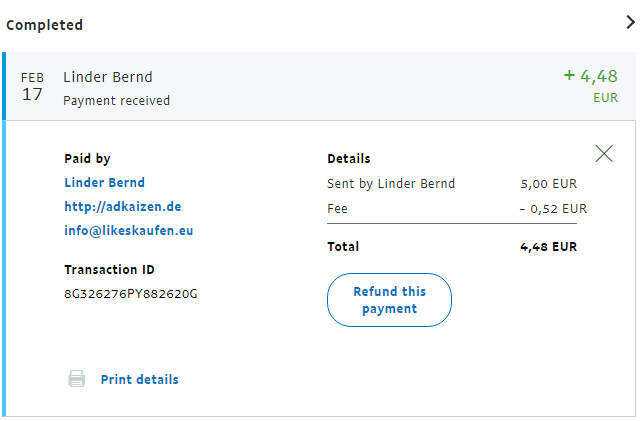Click the info@likeskaufen.eu email link

128,231
